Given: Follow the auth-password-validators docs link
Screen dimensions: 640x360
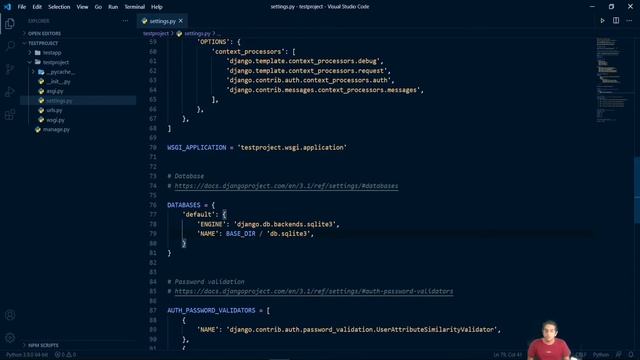Looking at the screenshot, I should pyautogui.click(x=314, y=291).
